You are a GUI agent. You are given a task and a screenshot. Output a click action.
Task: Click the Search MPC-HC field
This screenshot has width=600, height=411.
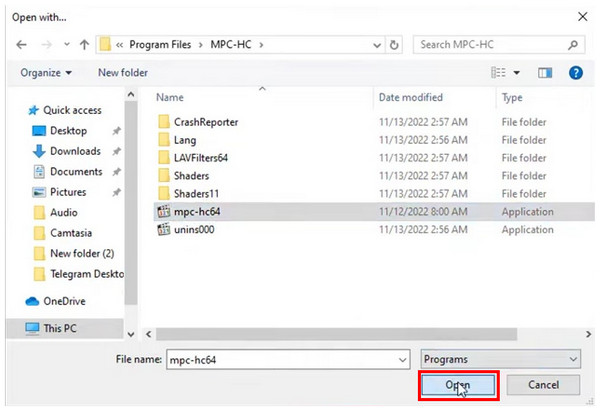click(499, 45)
